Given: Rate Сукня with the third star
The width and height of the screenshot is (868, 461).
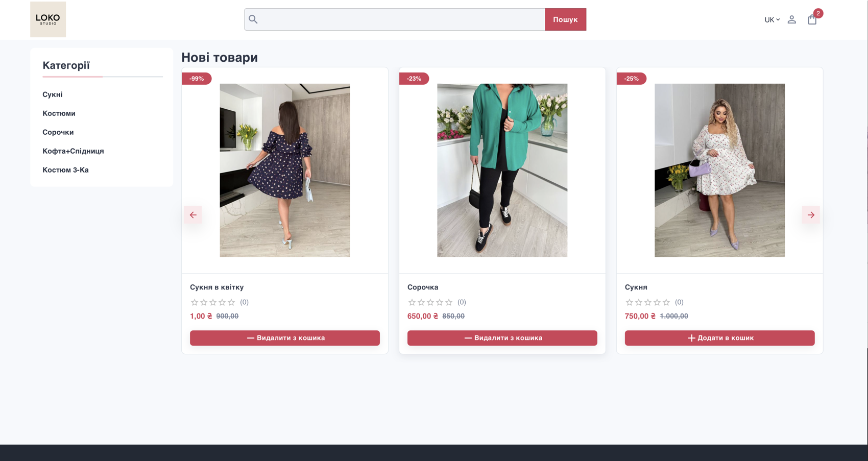Looking at the screenshot, I should pyautogui.click(x=648, y=302).
